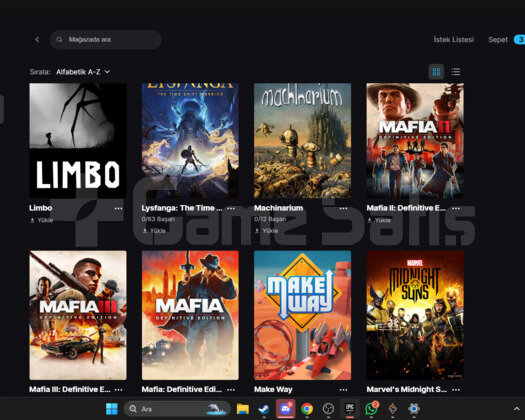
Task: Open the three-dot menu for Machinarium
Action: click(344, 208)
